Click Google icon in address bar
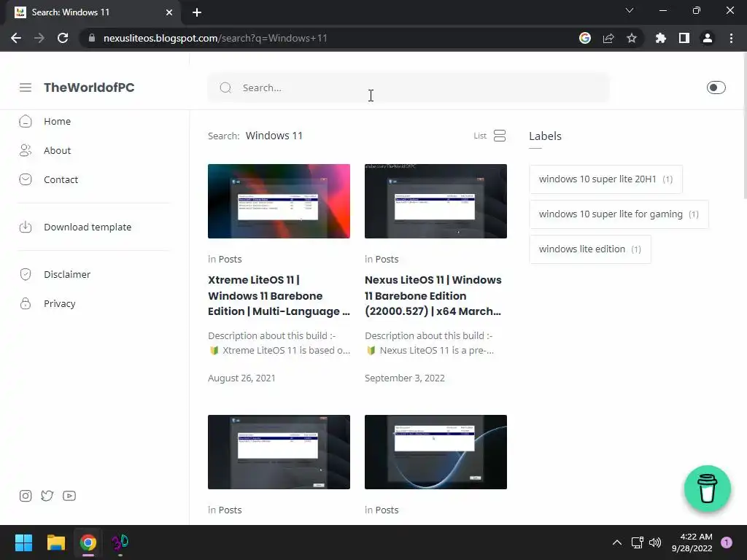 coord(585,38)
